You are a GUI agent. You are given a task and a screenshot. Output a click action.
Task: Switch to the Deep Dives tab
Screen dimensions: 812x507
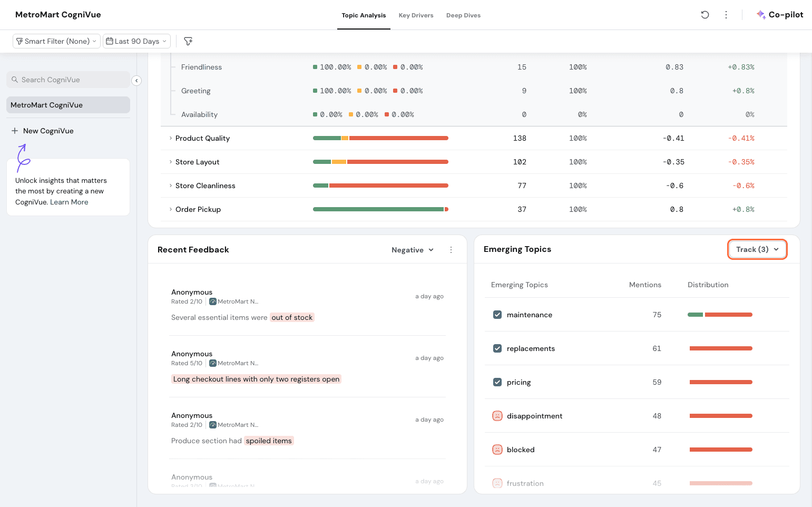point(463,15)
